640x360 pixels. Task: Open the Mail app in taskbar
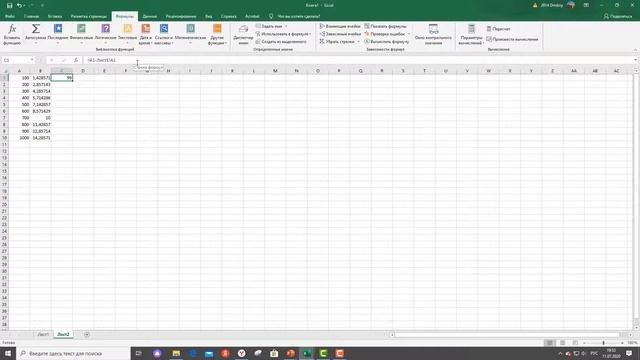point(209,353)
